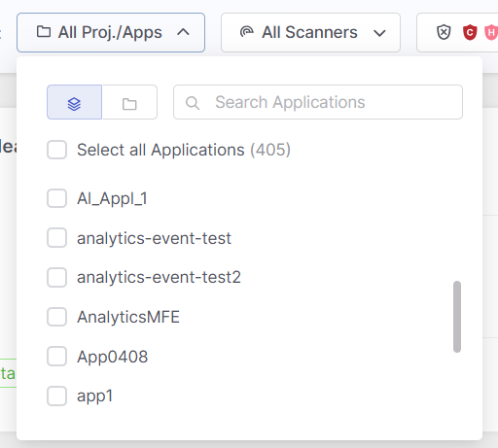The image size is (498, 448).
Task: Expand the All Scanners dropdown chevron
Action: click(379, 33)
